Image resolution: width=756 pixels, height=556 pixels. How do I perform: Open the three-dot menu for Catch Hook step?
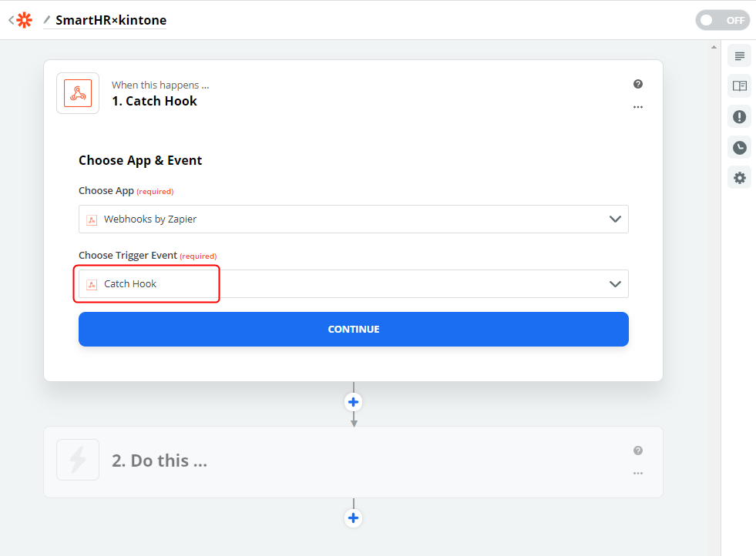(x=638, y=107)
